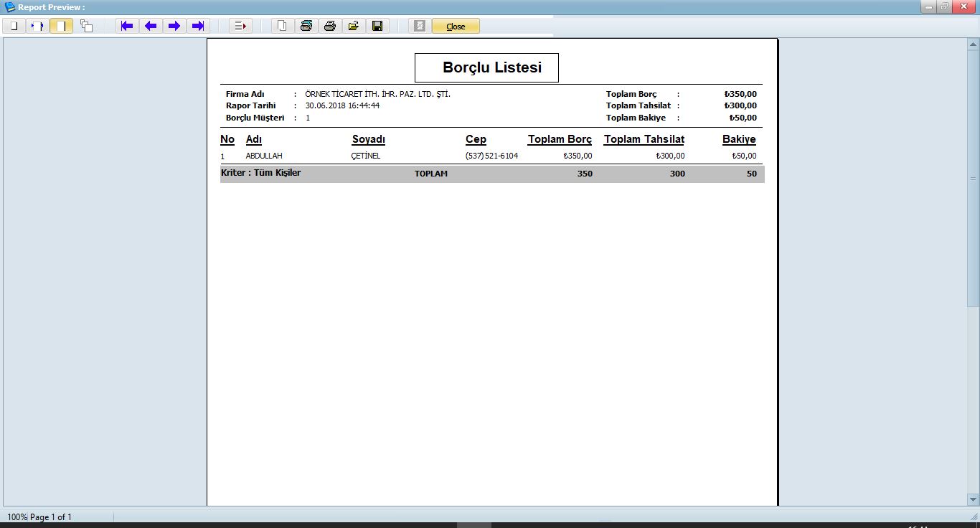Click the vertical scrollbar down arrow
980x528 pixels.
coord(974,499)
